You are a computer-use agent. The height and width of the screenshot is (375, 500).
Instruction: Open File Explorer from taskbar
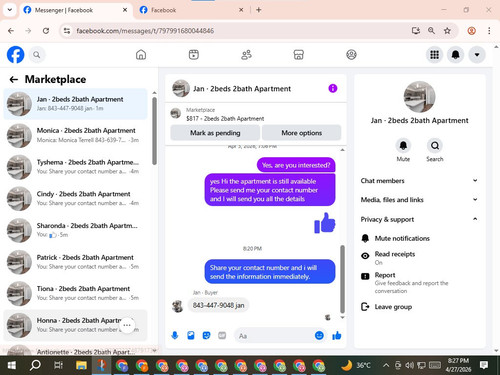pos(81,365)
